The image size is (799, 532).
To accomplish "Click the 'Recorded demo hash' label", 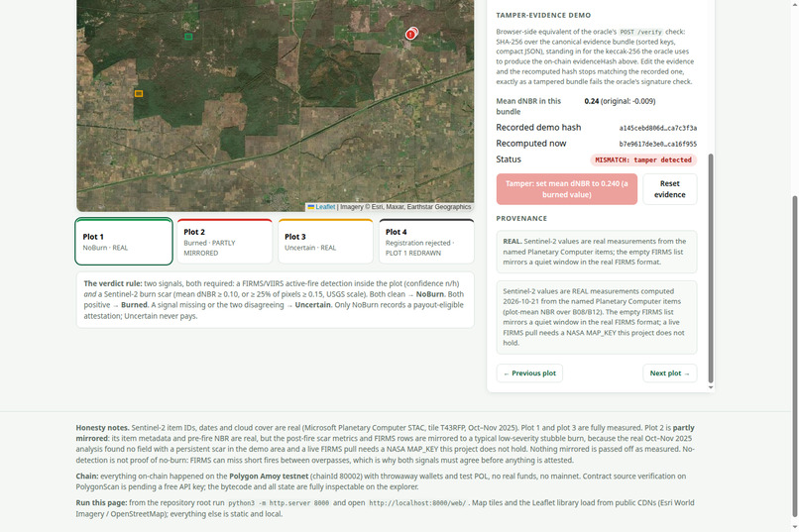I will (x=538, y=127).
